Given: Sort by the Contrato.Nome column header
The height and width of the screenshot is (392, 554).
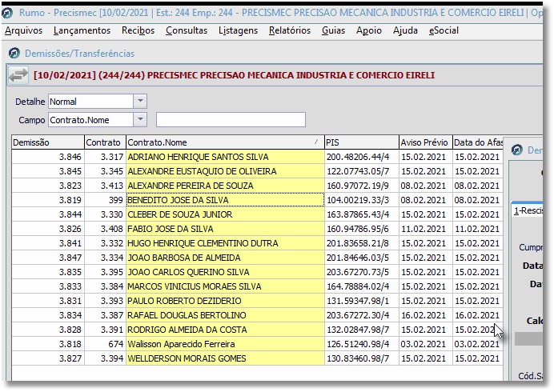Looking at the screenshot, I should click(x=225, y=142).
